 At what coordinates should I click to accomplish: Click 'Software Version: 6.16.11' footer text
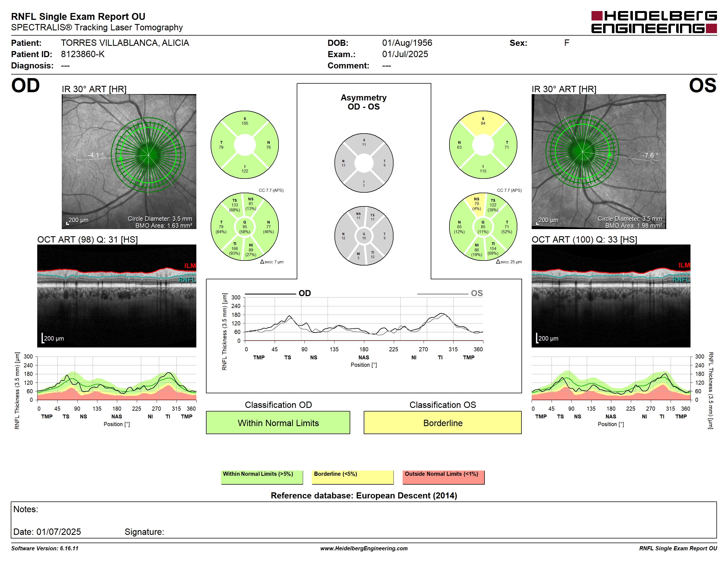pos(45,548)
